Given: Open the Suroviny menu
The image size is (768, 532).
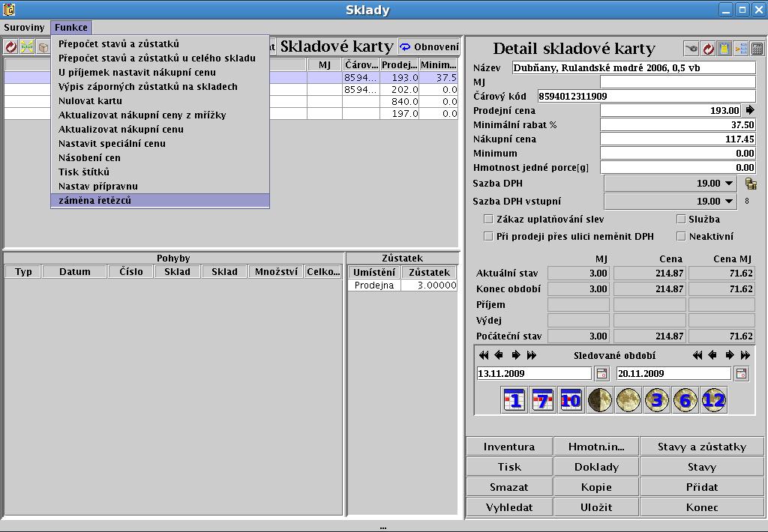Looking at the screenshot, I should click(x=24, y=28).
